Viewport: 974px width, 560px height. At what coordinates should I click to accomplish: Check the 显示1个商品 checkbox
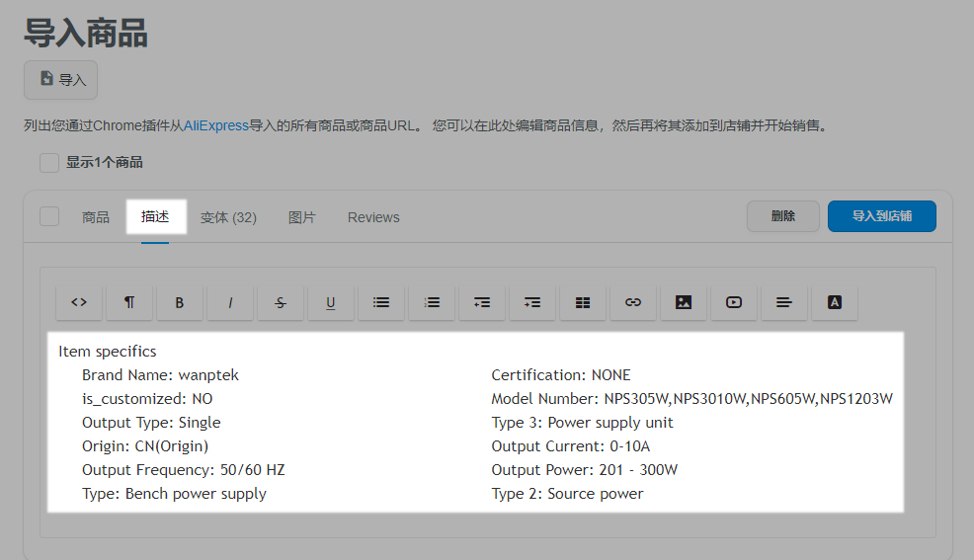pos(49,163)
